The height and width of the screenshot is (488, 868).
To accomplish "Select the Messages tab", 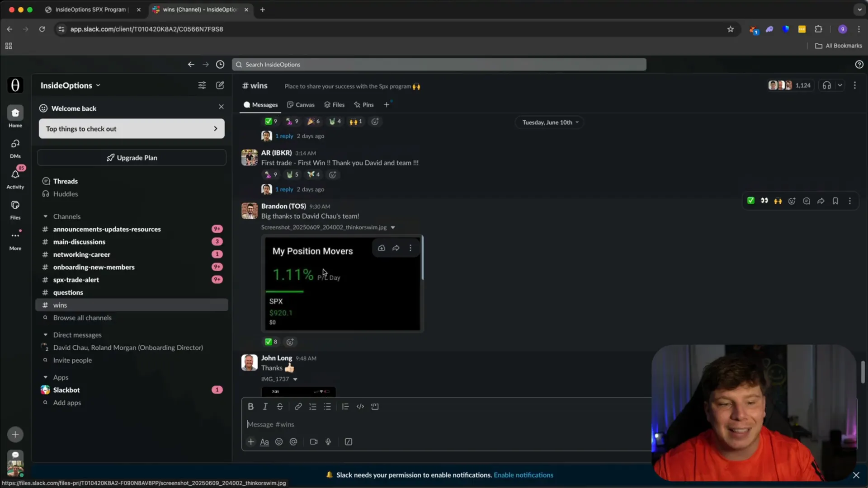I will point(260,105).
